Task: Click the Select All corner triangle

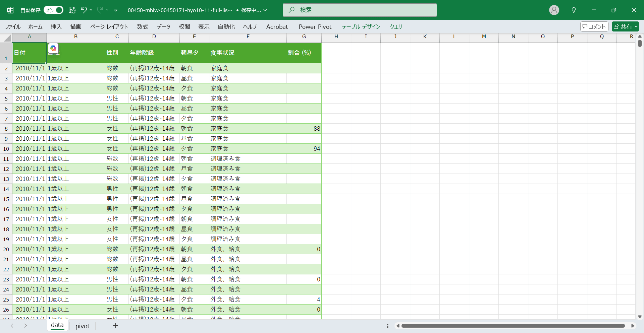Action: (7, 38)
